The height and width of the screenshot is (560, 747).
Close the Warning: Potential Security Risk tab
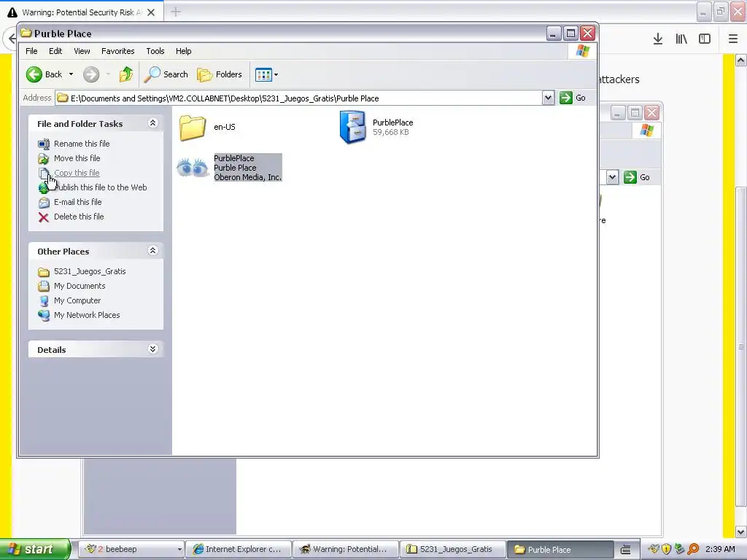coord(151,12)
